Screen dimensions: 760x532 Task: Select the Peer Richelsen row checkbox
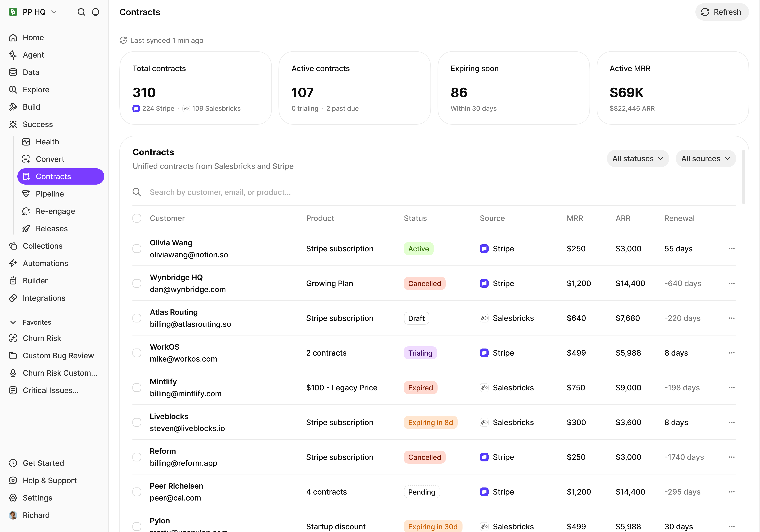[137, 492]
